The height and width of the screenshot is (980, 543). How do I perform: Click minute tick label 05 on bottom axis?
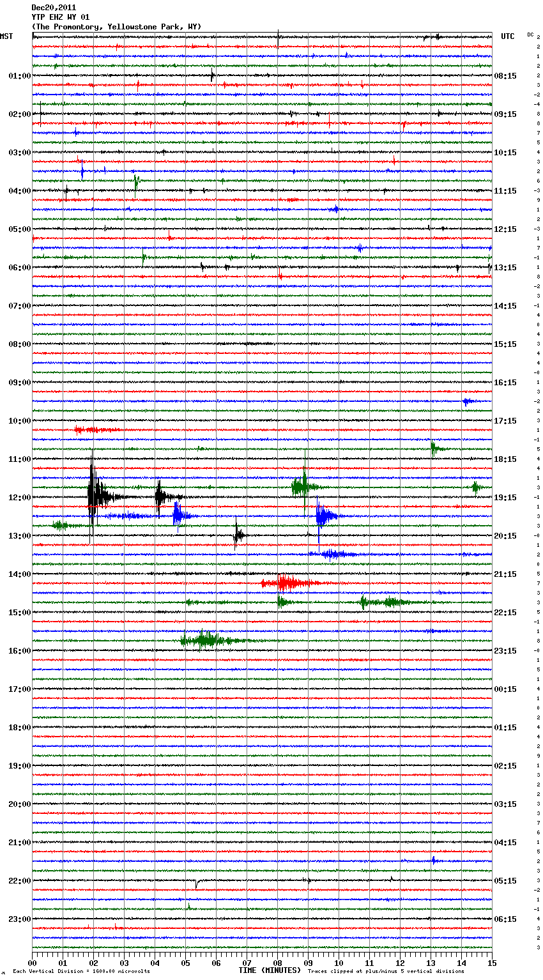click(x=185, y=963)
